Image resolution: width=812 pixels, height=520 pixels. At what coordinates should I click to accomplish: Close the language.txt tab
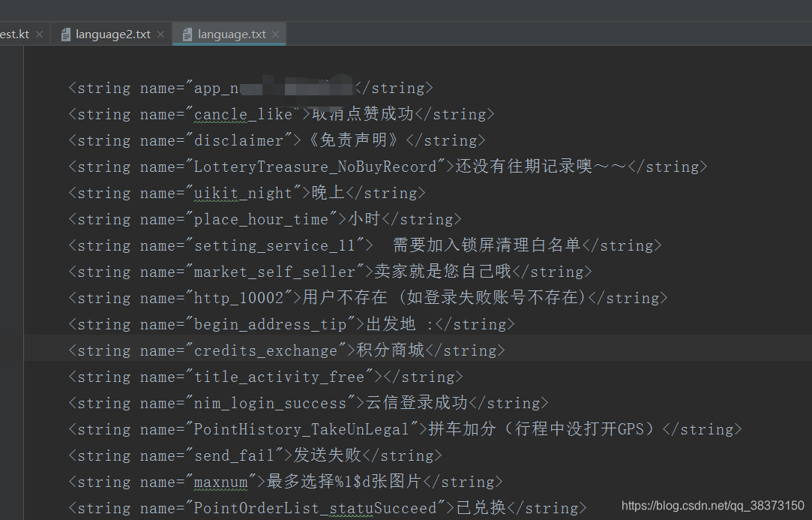pos(275,34)
